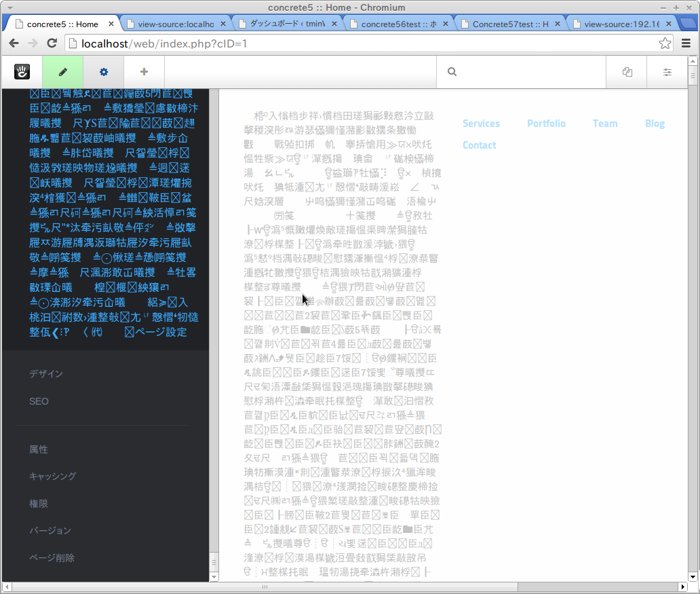Click the search magnifier icon
The width and height of the screenshot is (700, 594).
(x=452, y=72)
